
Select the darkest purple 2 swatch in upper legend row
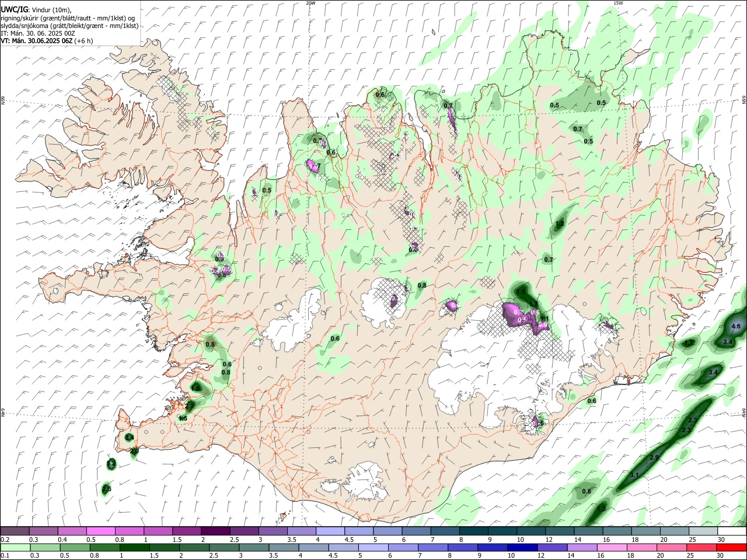[x=215, y=531]
